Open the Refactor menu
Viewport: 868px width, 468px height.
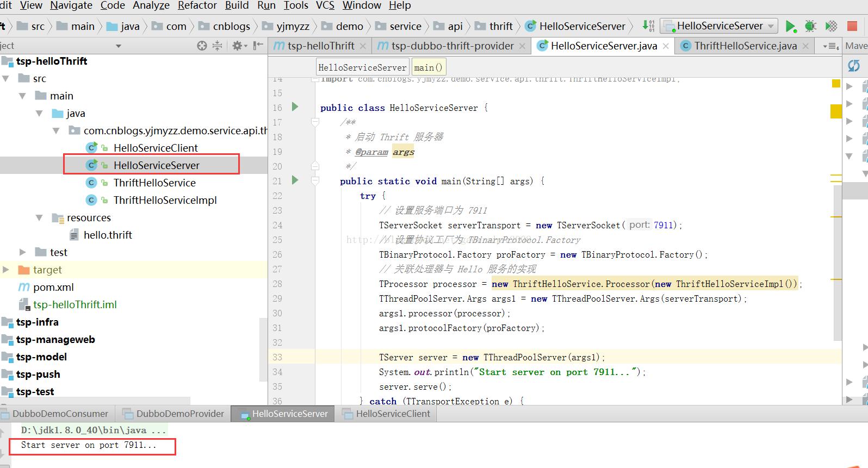pos(197,5)
